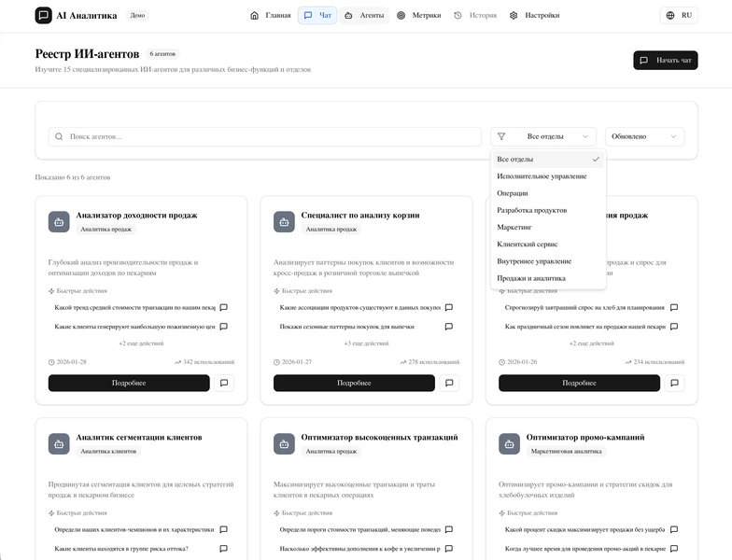
Task: Open the Обновлено sort dropdown
Action: [x=644, y=136]
